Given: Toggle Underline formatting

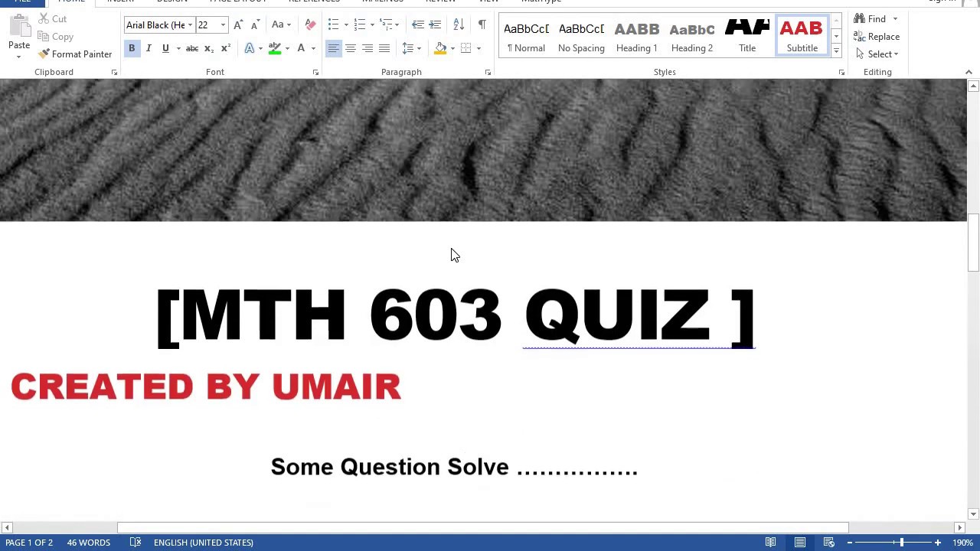Looking at the screenshot, I should [165, 48].
